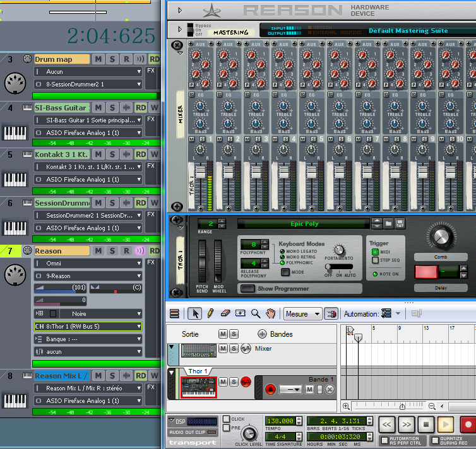476x449 pixels.
Task: Click the stop transport button
Action: (426, 424)
